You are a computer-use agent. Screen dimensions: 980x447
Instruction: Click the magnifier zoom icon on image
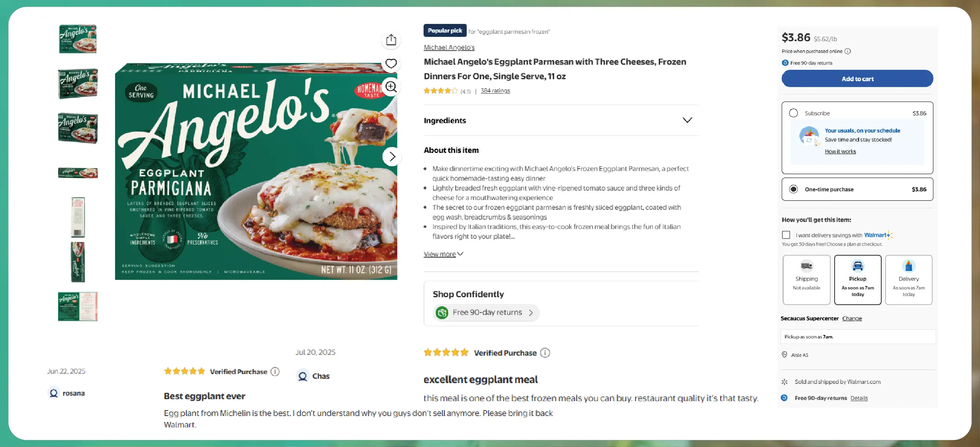[x=391, y=87]
